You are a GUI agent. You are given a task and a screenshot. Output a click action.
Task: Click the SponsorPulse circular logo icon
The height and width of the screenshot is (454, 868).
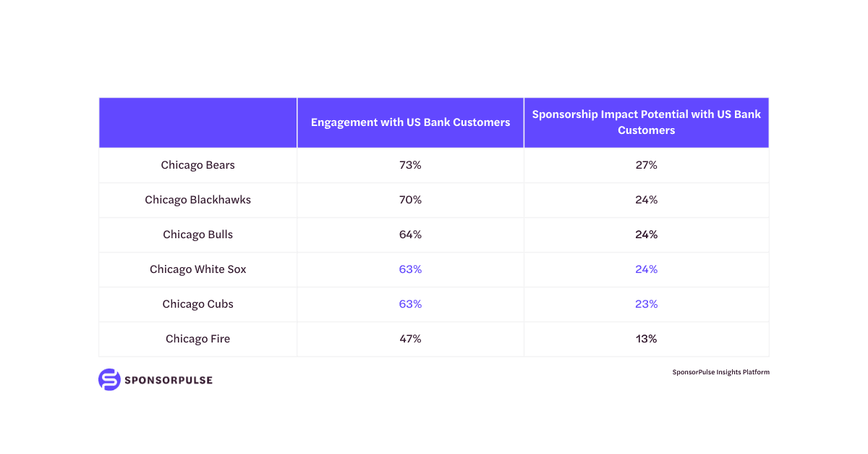109,379
